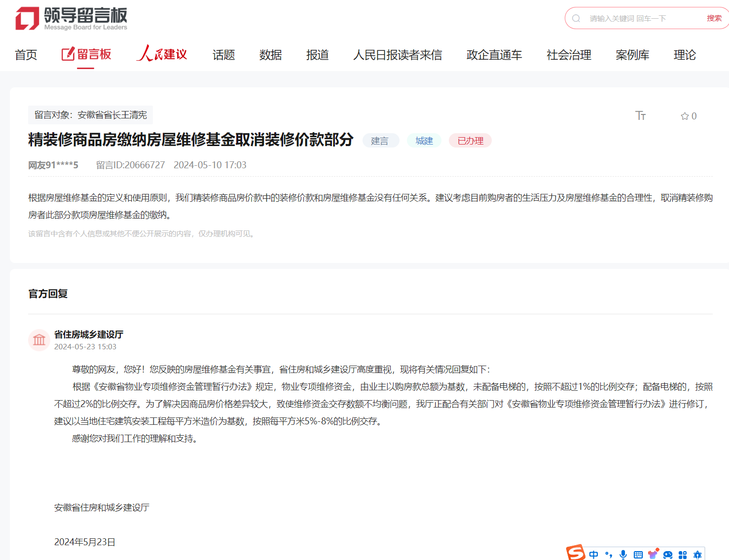Open the IME toolbox grid icon
The width and height of the screenshot is (729, 560).
[683, 555]
